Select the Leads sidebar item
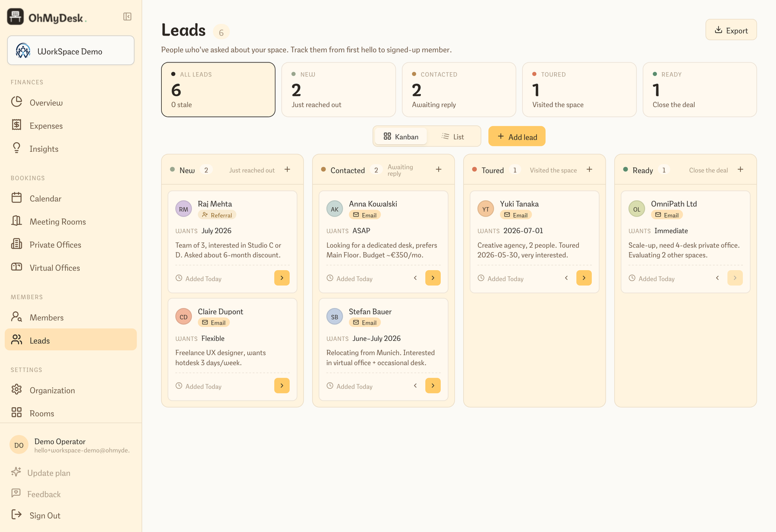 [x=71, y=340]
